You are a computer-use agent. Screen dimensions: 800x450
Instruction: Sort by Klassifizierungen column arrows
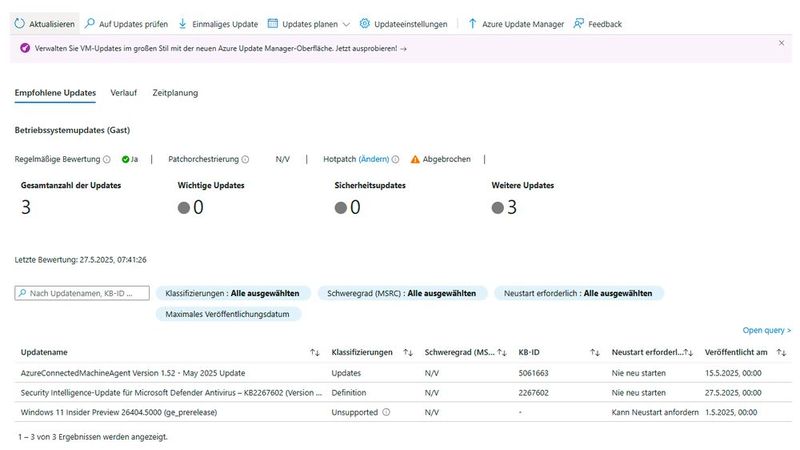[x=408, y=353]
